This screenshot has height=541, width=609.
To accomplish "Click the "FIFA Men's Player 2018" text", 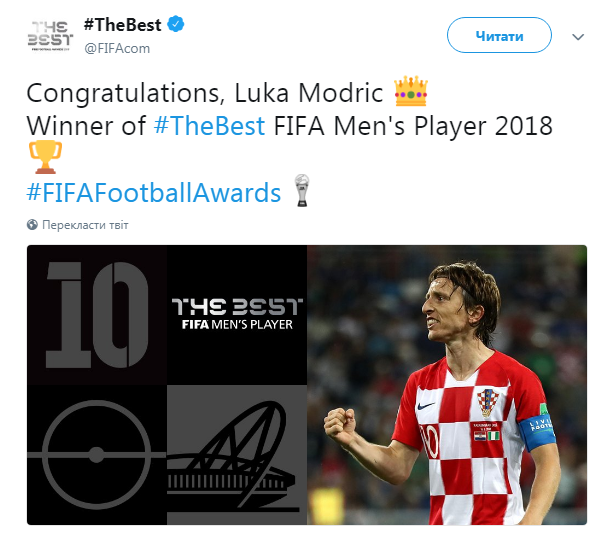I will 413,127.
